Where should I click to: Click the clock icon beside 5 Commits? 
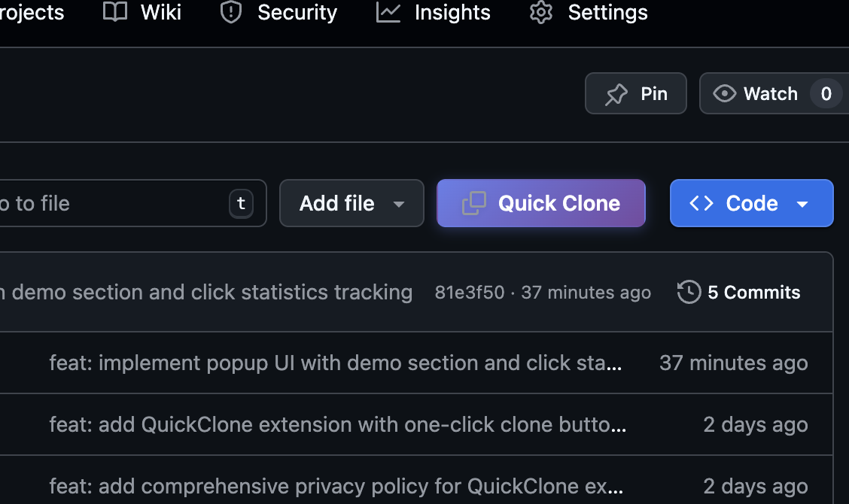(688, 292)
